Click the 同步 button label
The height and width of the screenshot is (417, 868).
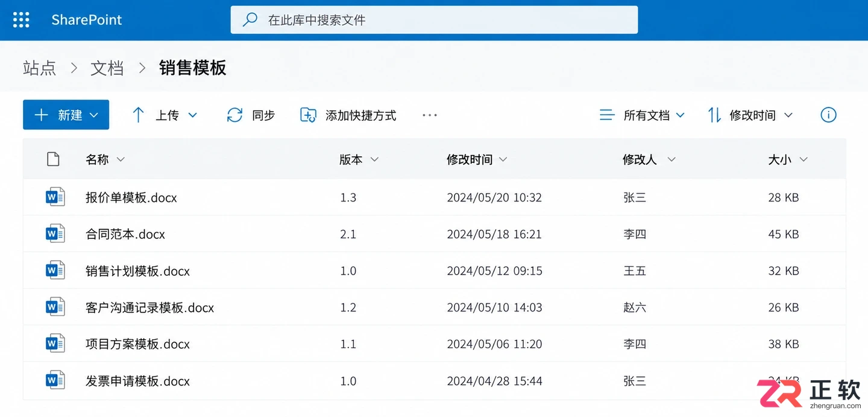[x=263, y=115]
